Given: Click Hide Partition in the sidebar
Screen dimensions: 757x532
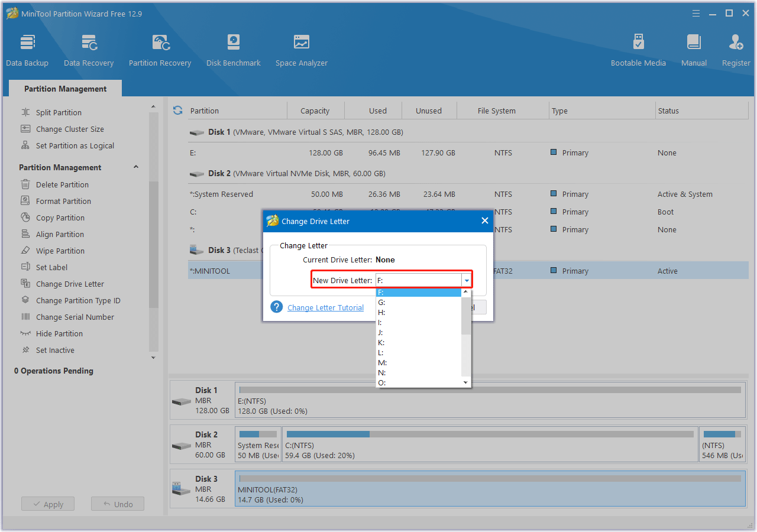Looking at the screenshot, I should (x=59, y=333).
